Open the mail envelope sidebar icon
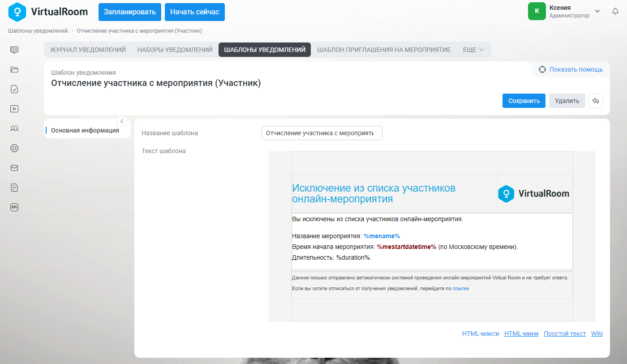This screenshot has height=364, width=627. [14, 168]
